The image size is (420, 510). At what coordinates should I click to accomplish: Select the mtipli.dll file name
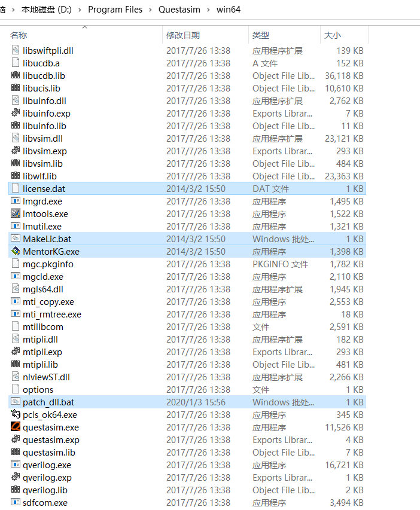click(x=40, y=340)
